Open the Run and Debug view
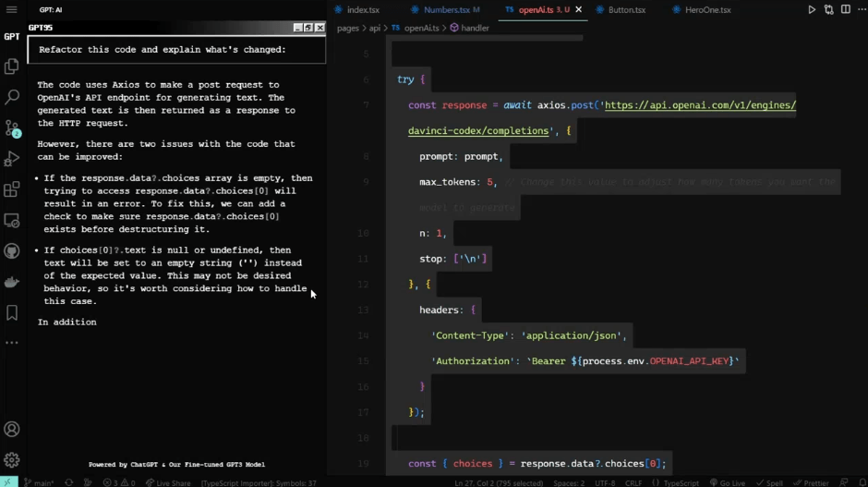Screen dimensions: 868x487 pyautogui.click(x=12, y=159)
